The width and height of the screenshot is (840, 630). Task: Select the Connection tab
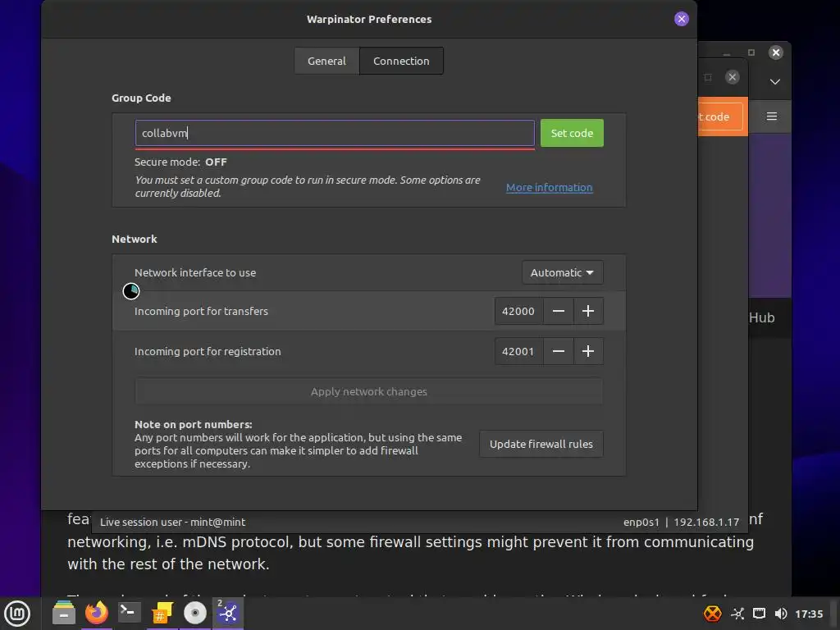pyautogui.click(x=401, y=61)
